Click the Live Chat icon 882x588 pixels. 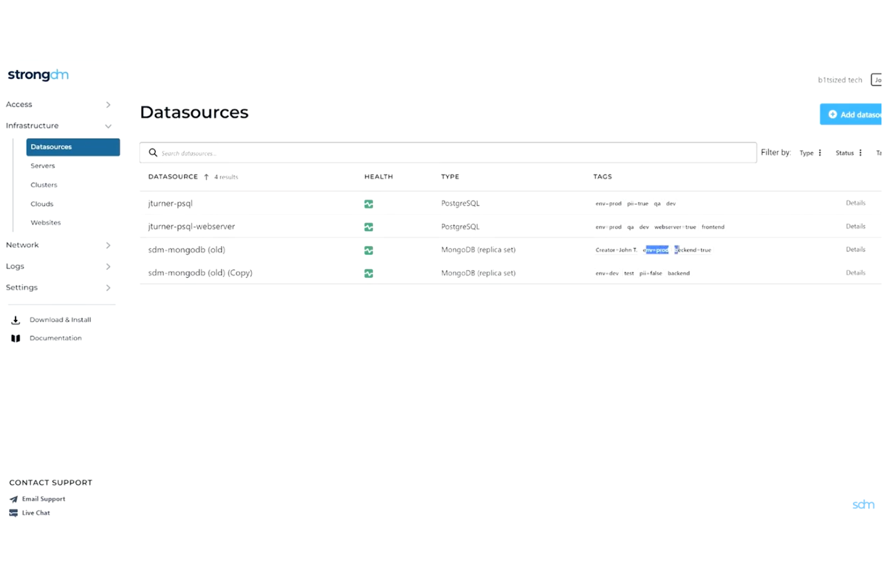tap(14, 513)
